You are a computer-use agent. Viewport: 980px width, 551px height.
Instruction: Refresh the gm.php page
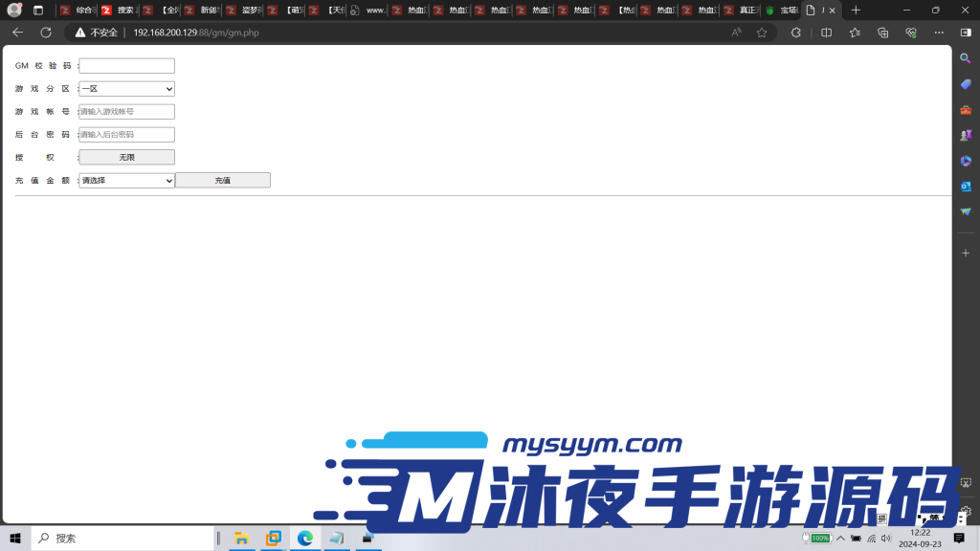(x=45, y=32)
